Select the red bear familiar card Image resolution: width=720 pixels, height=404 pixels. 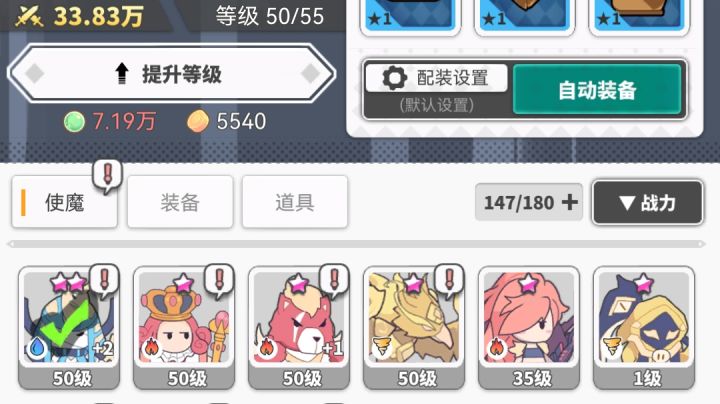click(299, 328)
